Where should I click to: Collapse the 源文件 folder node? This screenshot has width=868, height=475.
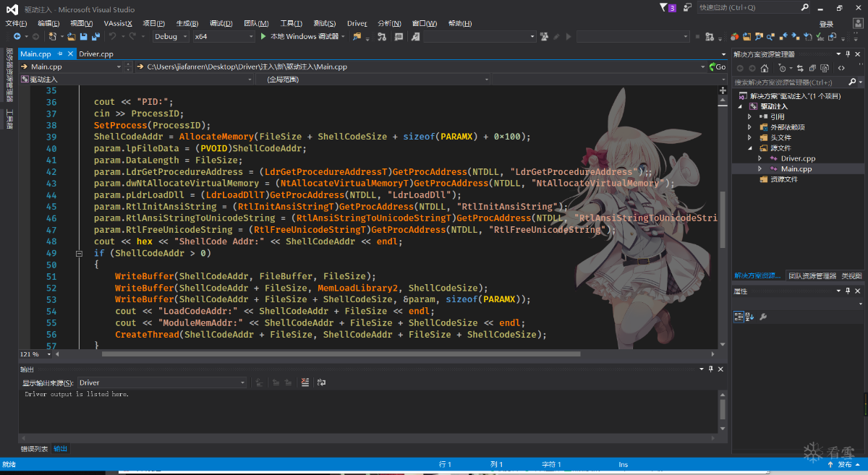pos(750,148)
